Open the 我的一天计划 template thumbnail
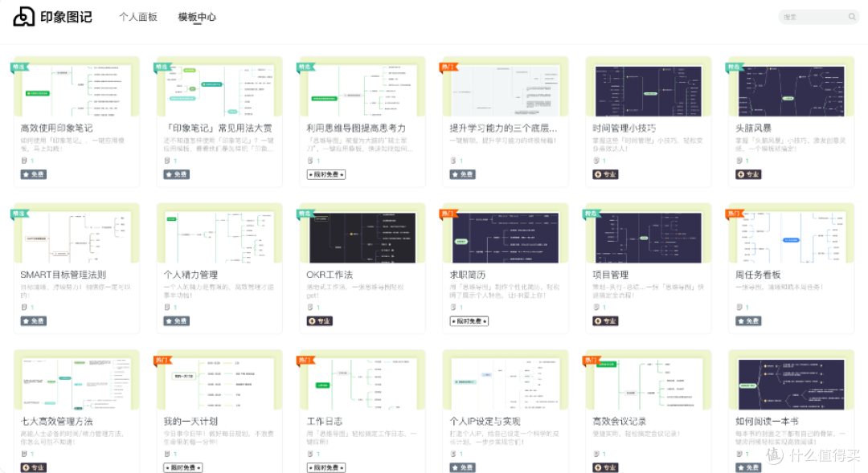868x473 pixels. (x=219, y=384)
